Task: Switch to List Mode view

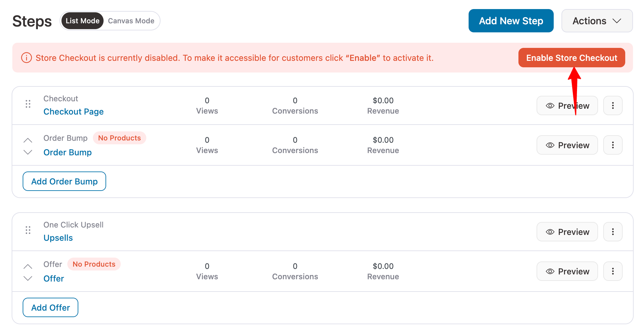Action: click(x=83, y=21)
